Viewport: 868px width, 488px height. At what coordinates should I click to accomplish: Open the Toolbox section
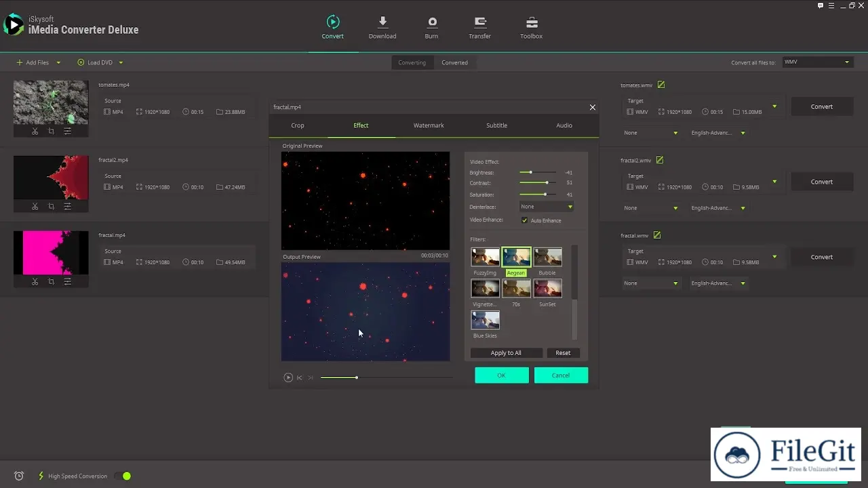click(532, 27)
